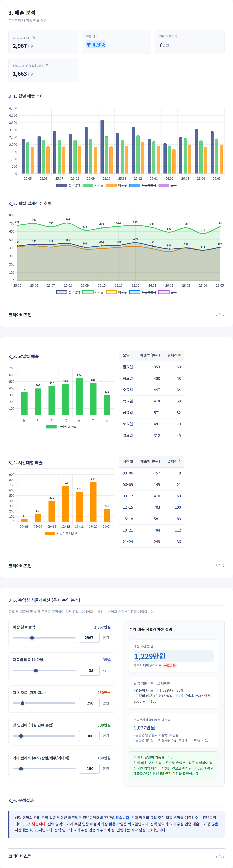Select the 목요일 table row label
Screen dimensions: 233x868
click(x=128, y=401)
